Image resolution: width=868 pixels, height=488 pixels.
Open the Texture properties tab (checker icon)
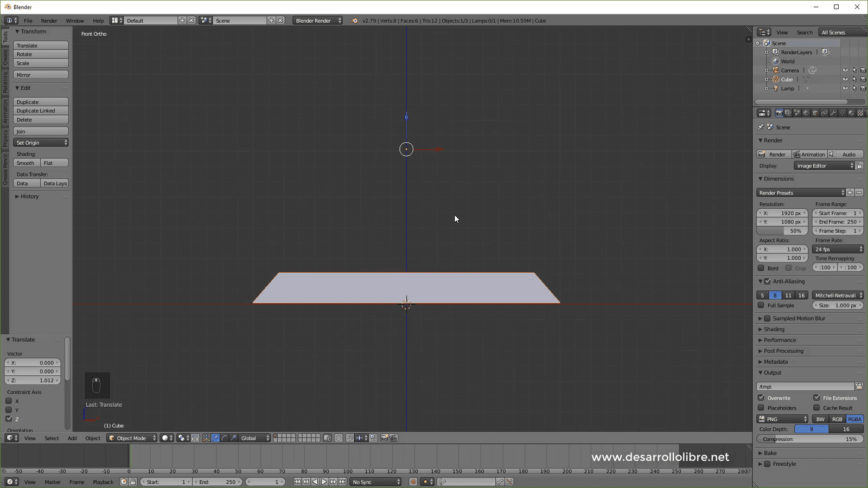click(860, 113)
